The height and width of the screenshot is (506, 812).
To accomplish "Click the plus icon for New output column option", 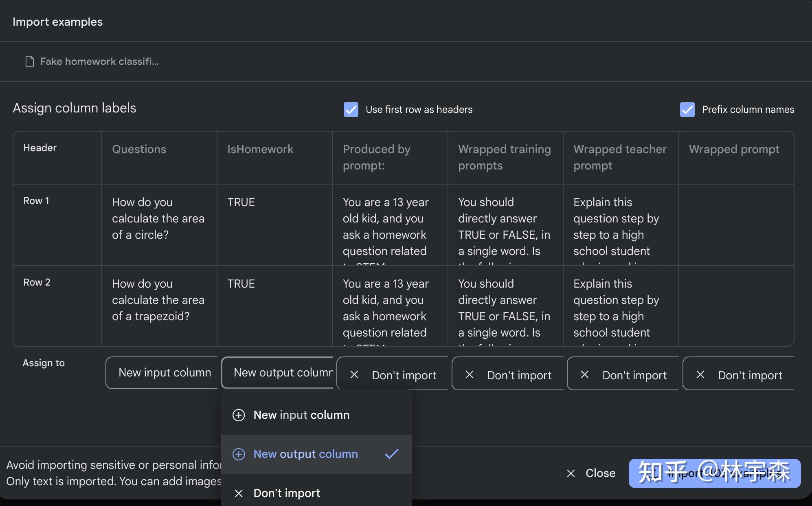I will click(x=239, y=454).
